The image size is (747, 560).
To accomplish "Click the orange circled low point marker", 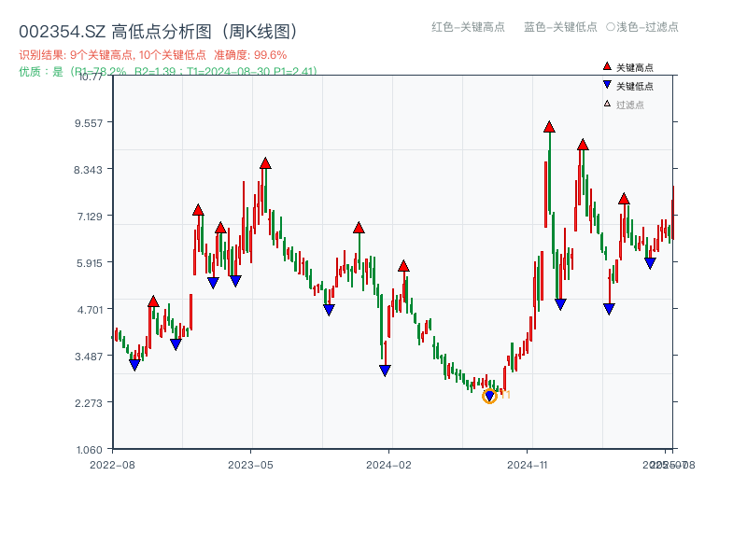I will tap(489, 396).
